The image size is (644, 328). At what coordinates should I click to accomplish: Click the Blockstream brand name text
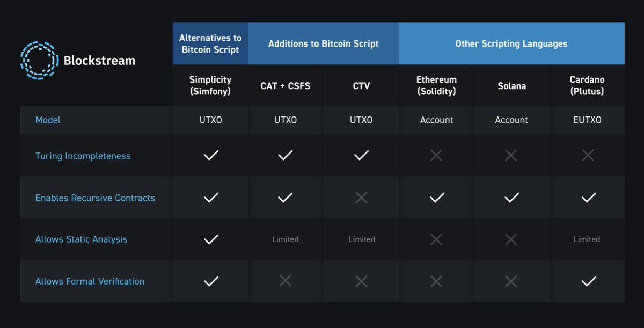tap(99, 61)
